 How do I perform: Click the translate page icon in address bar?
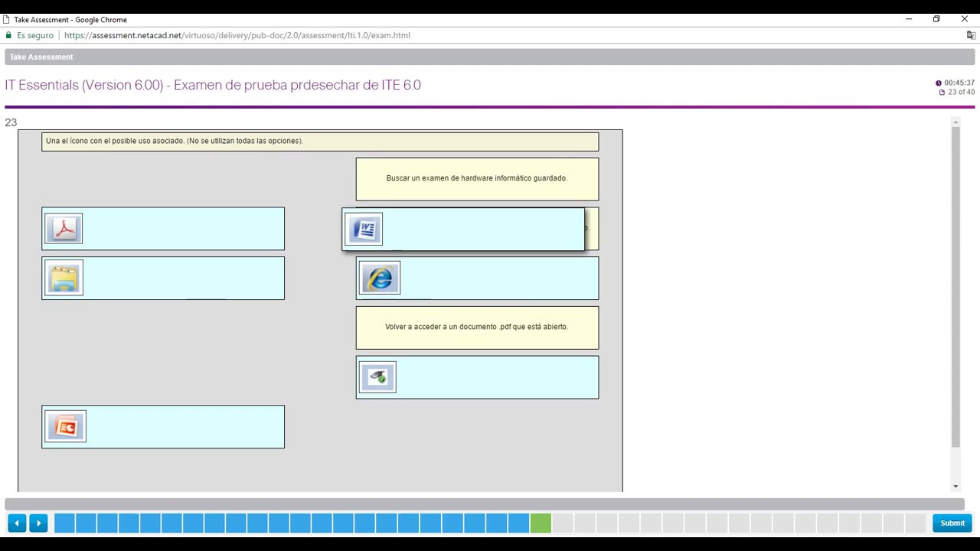[971, 35]
